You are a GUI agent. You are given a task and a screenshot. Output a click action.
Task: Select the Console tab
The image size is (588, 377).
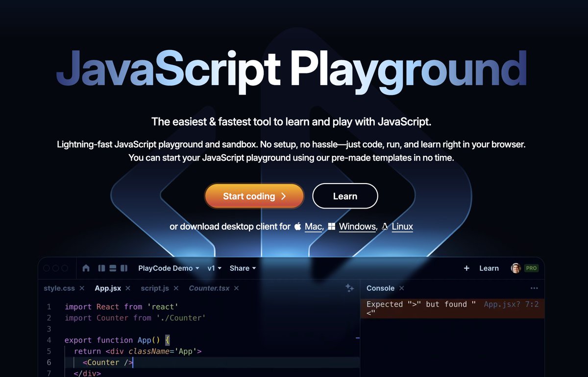pos(380,288)
